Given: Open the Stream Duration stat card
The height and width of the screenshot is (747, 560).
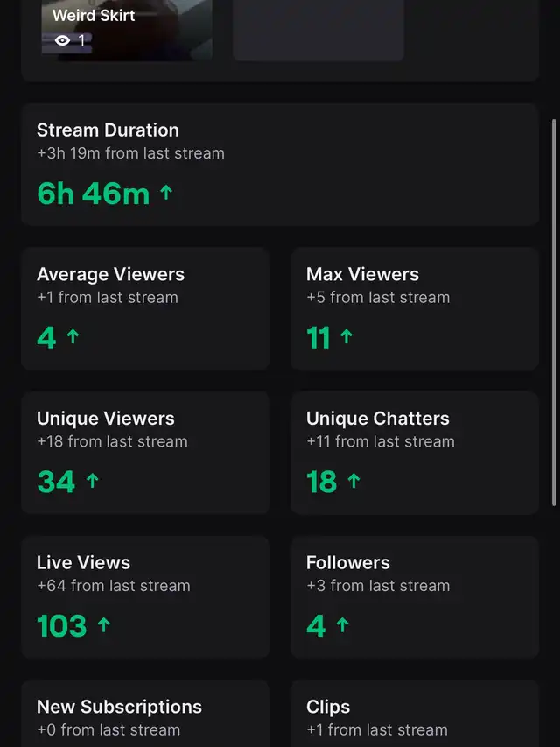Looking at the screenshot, I should pyautogui.click(x=280, y=165).
